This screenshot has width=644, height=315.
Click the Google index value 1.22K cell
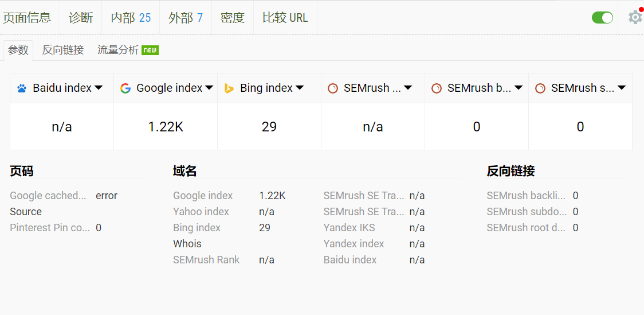point(166,127)
